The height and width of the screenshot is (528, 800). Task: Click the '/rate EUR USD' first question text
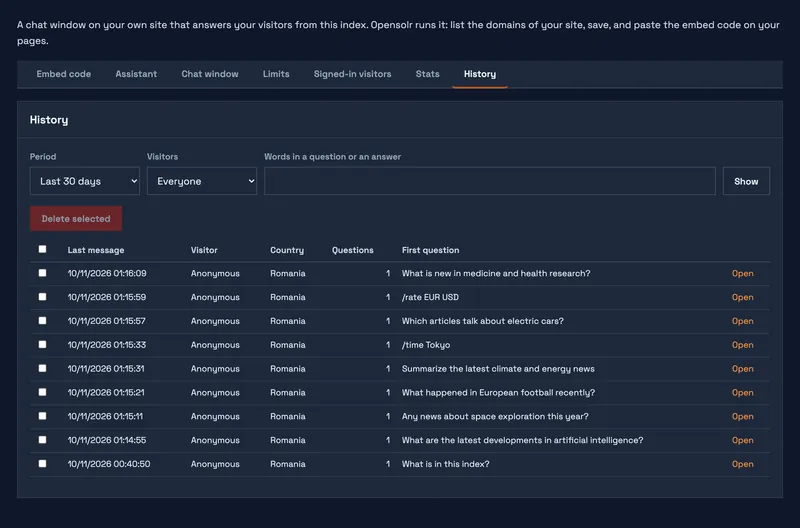pos(430,297)
